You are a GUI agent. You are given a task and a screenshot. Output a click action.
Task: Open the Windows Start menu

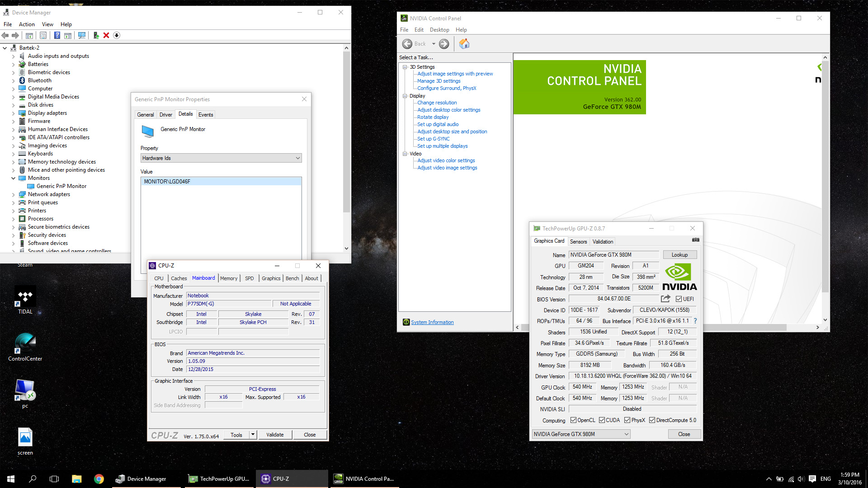tap(11, 479)
